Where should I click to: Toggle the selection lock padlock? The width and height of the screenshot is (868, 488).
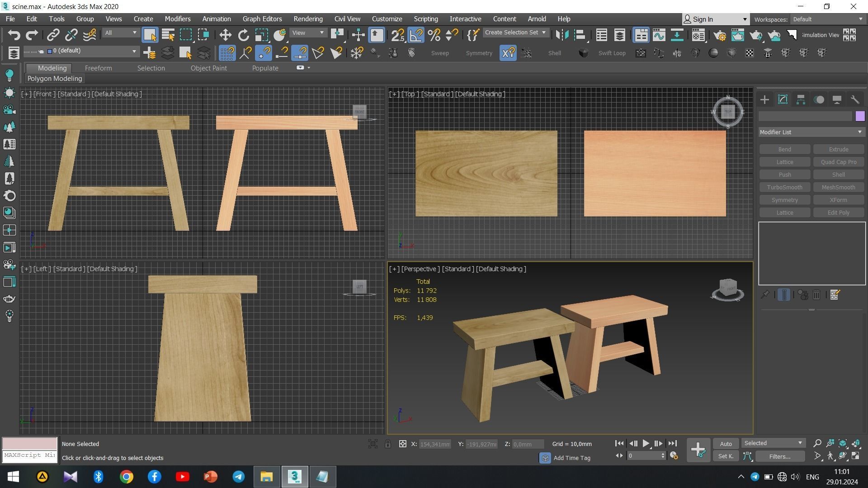388,444
